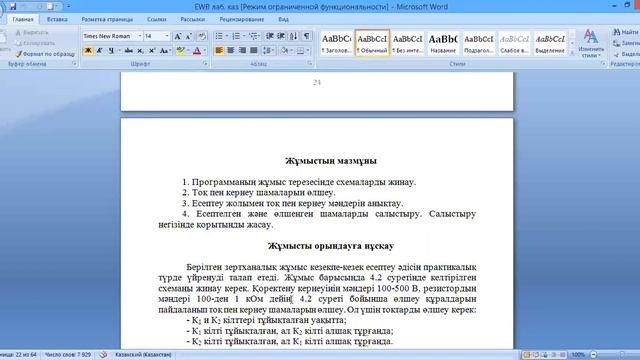Viewport: 640px width, 360px height.
Task: Open the font size 14 dropdown
Action: click(x=167, y=36)
